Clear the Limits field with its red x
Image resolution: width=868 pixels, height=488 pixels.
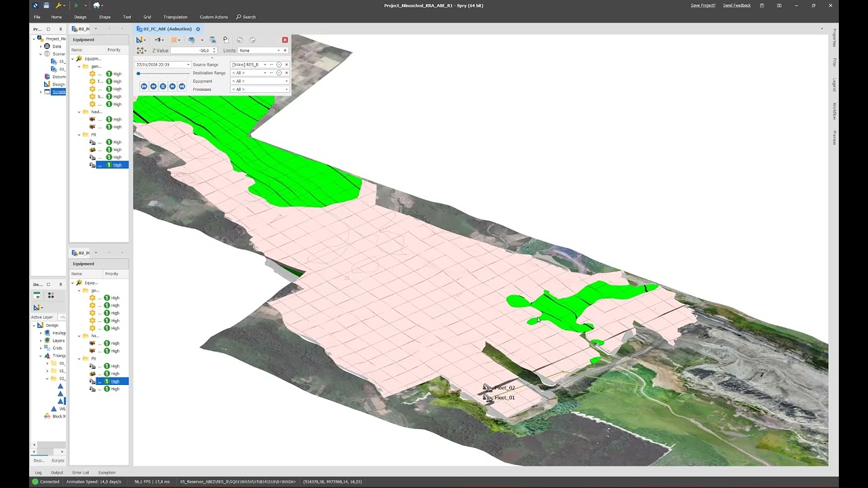click(x=285, y=50)
